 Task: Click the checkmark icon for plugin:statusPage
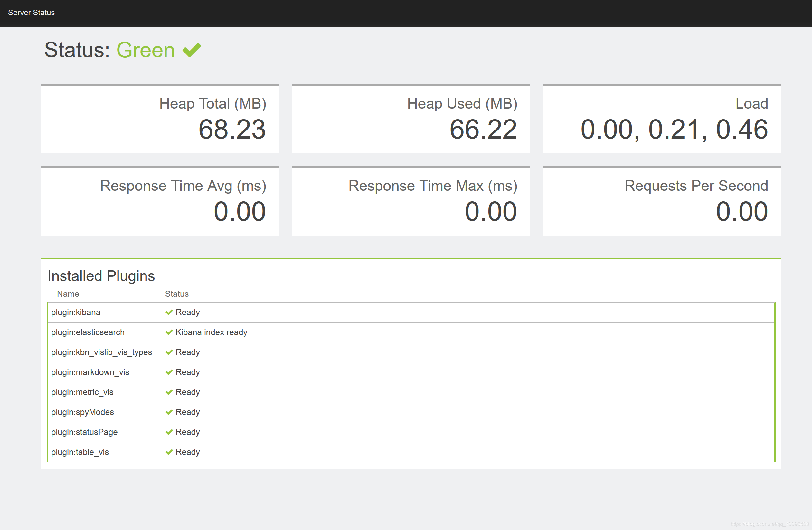point(169,432)
